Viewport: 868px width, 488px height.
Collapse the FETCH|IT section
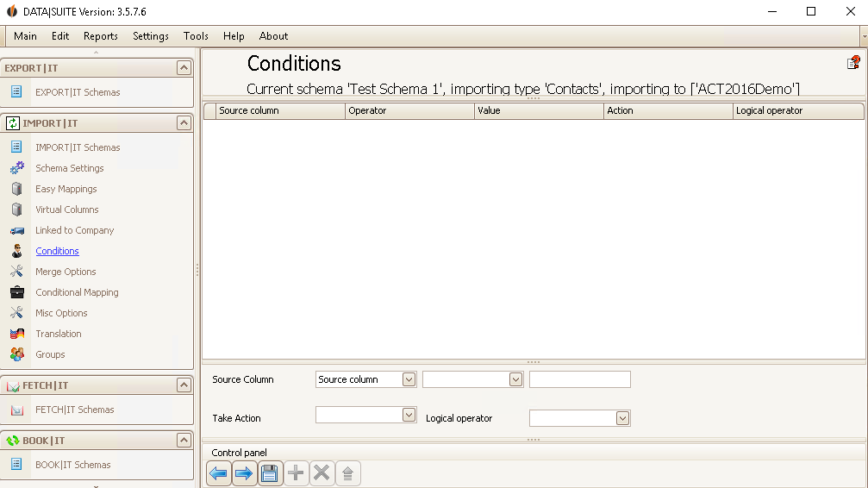pyautogui.click(x=184, y=385)
